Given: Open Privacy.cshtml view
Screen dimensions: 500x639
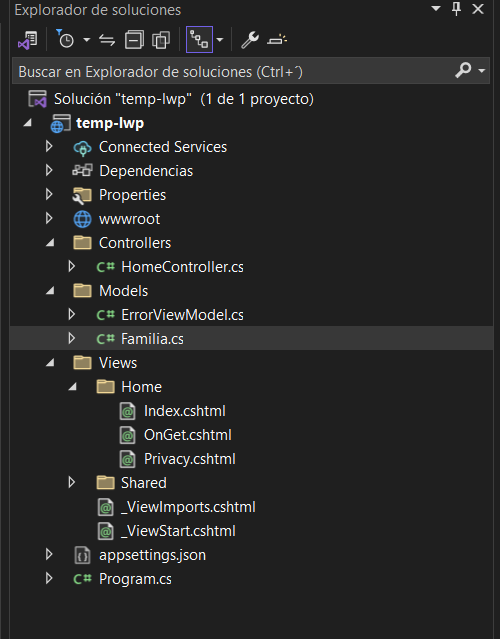Looking at the screenshot, I should pyautogui.click(x=190, y=459).
